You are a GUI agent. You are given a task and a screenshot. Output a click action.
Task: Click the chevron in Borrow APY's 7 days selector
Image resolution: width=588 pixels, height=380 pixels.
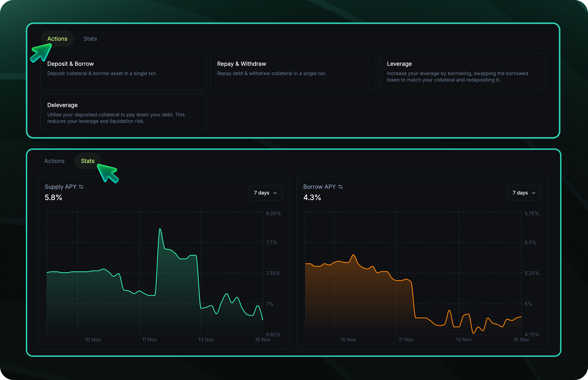click(534, 193)
